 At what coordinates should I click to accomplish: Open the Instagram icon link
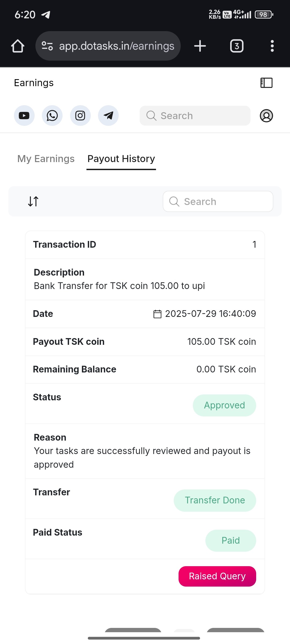(80, 116)
